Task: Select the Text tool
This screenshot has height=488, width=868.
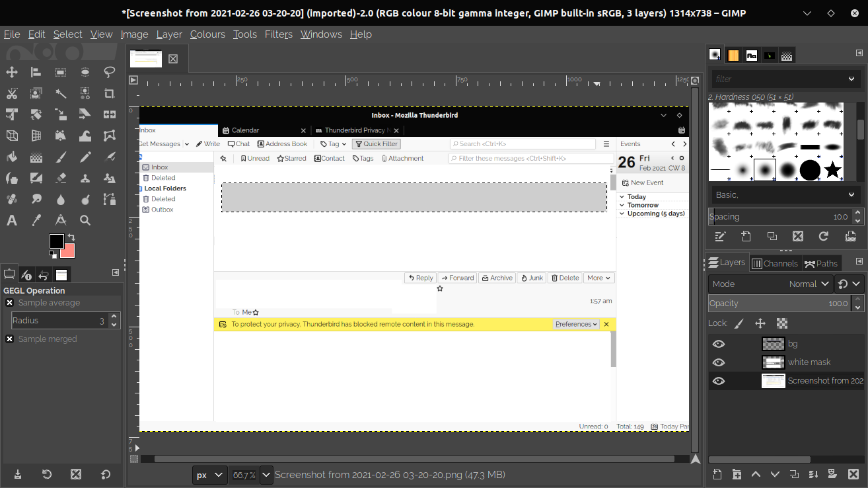Action: [x=12, y=220]
